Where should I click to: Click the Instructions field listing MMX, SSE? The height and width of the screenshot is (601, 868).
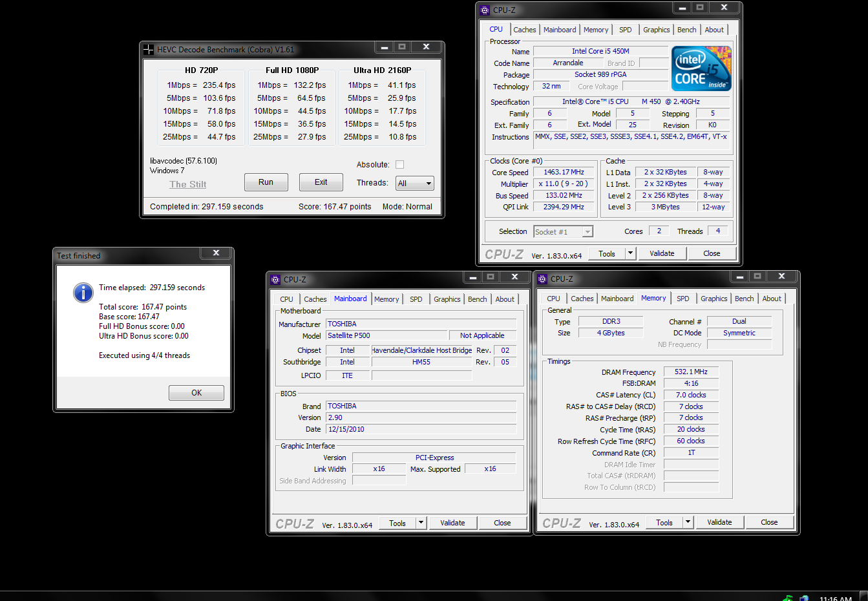coord(631,140)
